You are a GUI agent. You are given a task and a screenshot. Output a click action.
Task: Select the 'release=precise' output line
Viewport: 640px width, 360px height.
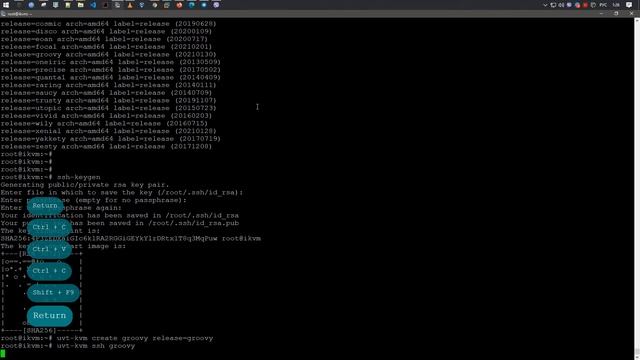pyautogui.click(x=111, y=70)
